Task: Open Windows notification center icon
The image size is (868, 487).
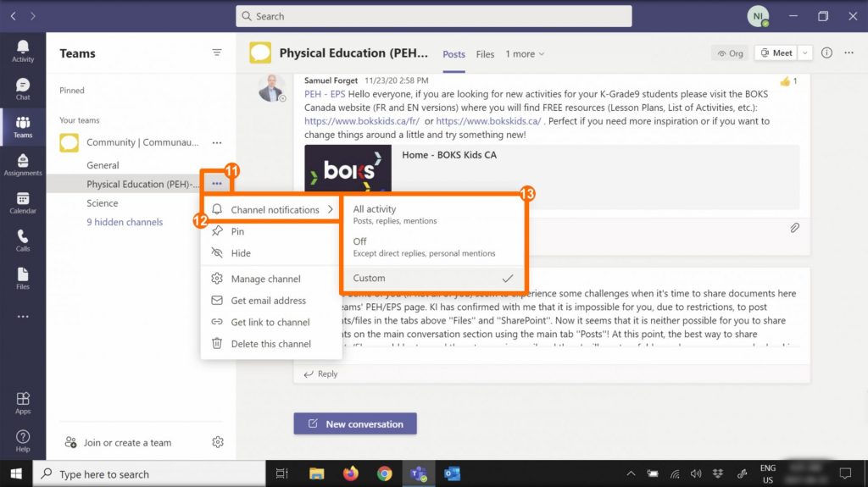Action: pyautogui.click(x=845, y=473)
